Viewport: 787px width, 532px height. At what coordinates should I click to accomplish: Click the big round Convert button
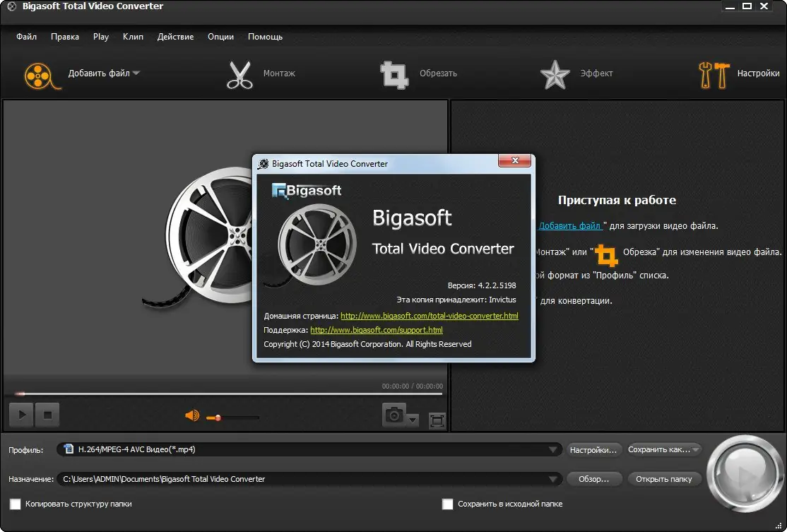tap(745, 474)
